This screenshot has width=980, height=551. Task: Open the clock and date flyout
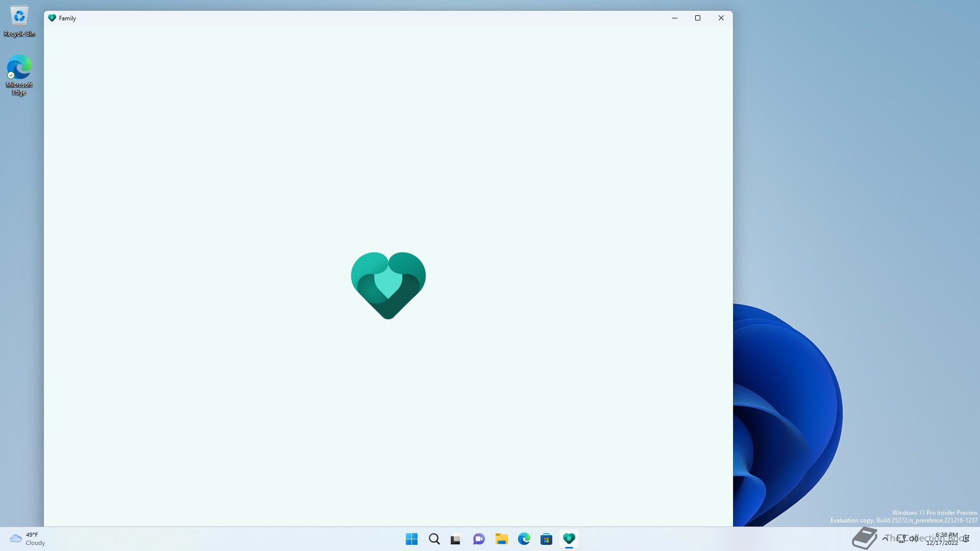(x=943, y=539)
